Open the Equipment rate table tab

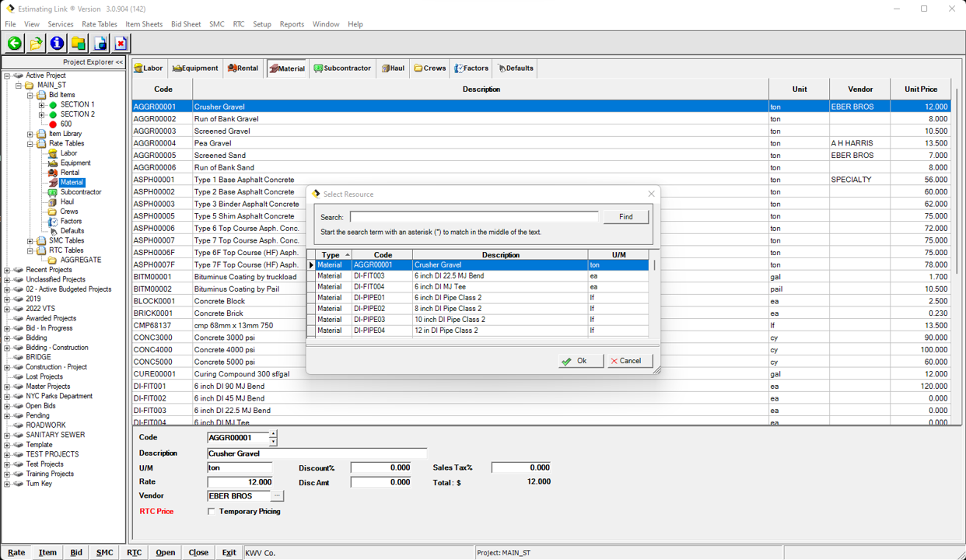[195, 68]
